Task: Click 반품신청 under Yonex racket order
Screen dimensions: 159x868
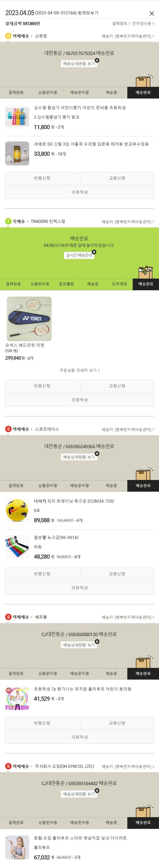Action: tap(42, 386)
